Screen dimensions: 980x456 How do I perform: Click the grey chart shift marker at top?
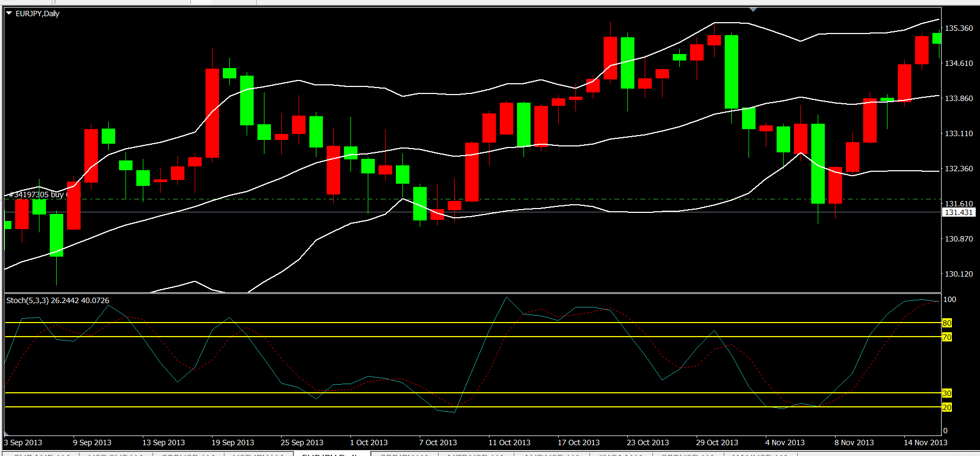753,9
